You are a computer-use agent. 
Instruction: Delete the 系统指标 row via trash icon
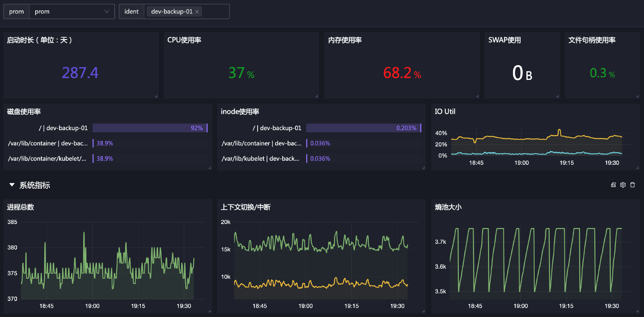click(633, 185)
